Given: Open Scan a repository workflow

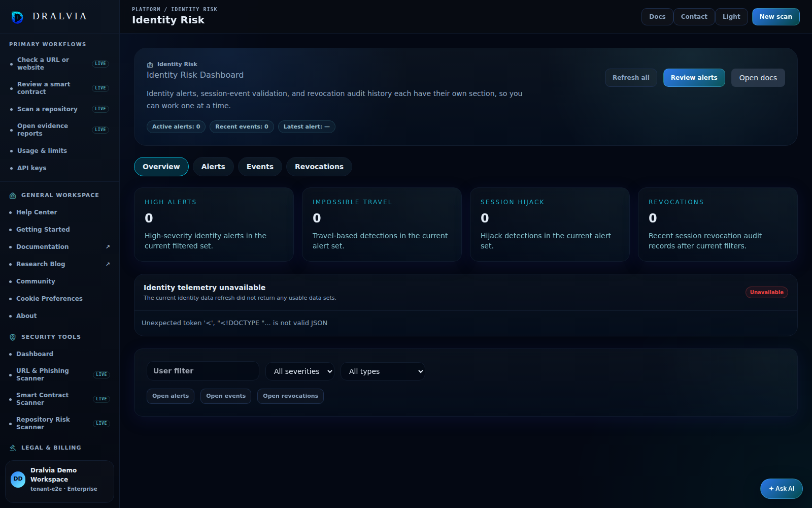Looking at the screenshot, I should click(60, 109).
